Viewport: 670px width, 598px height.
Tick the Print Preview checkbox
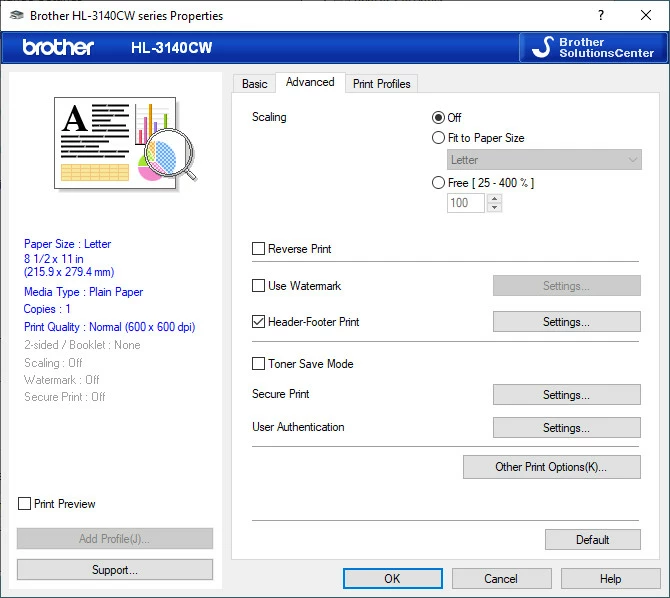pyautogui.click(x=24, y=504)
